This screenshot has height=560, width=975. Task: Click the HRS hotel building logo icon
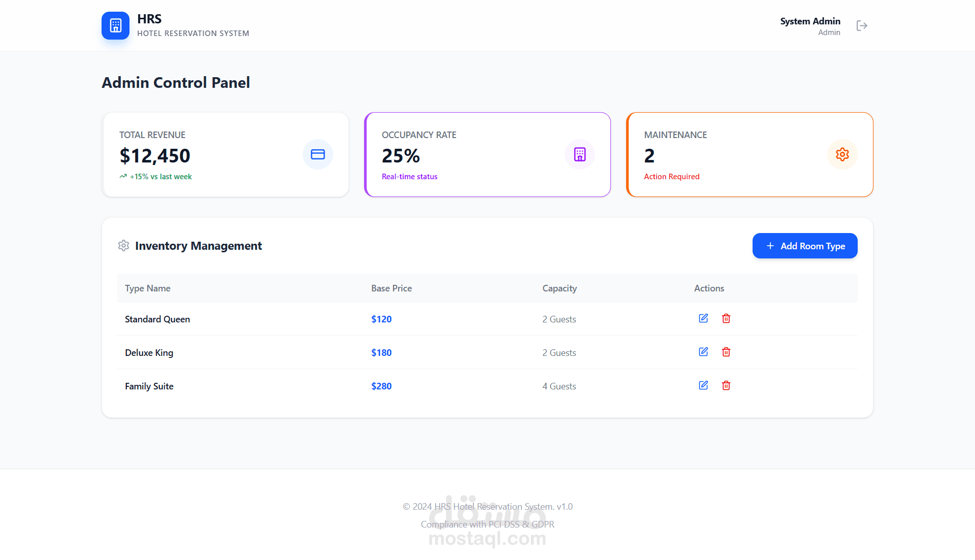point(115,25)
